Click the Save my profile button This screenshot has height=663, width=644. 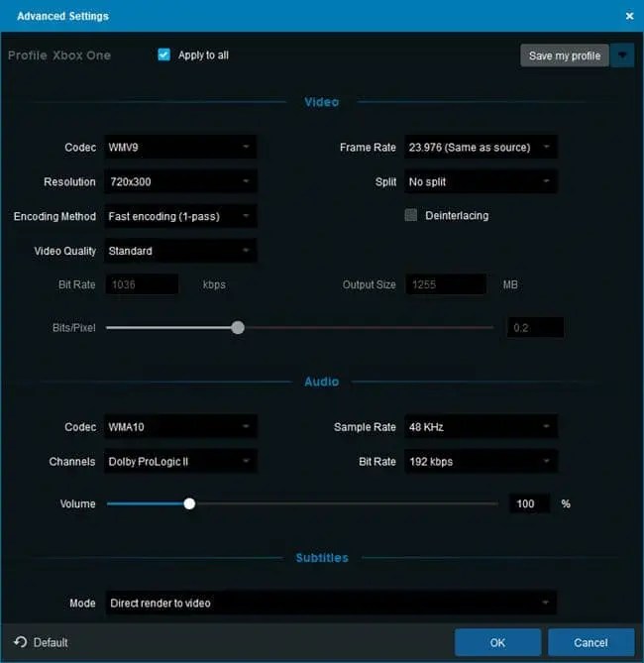(565, 55)
